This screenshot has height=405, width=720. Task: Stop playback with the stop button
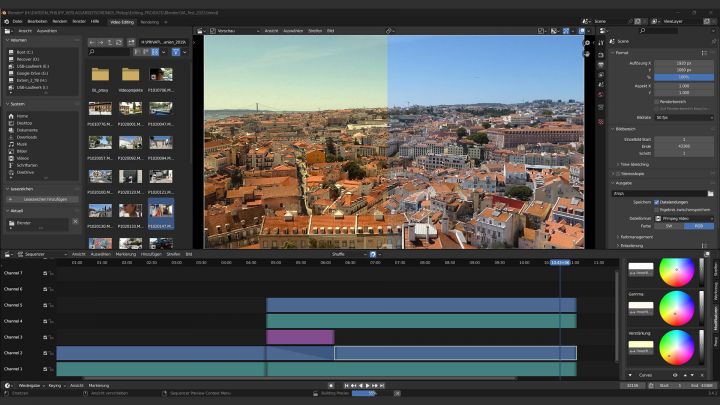tap(331, 386)
